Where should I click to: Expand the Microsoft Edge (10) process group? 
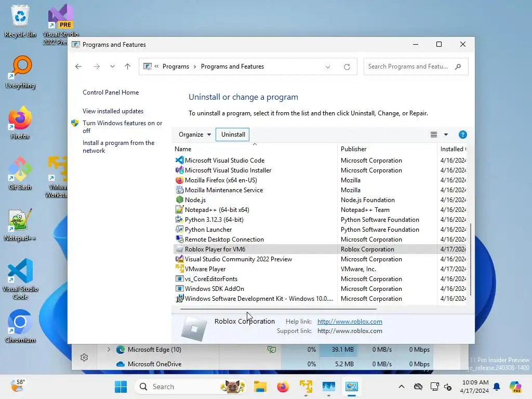(x=109, y=350)
